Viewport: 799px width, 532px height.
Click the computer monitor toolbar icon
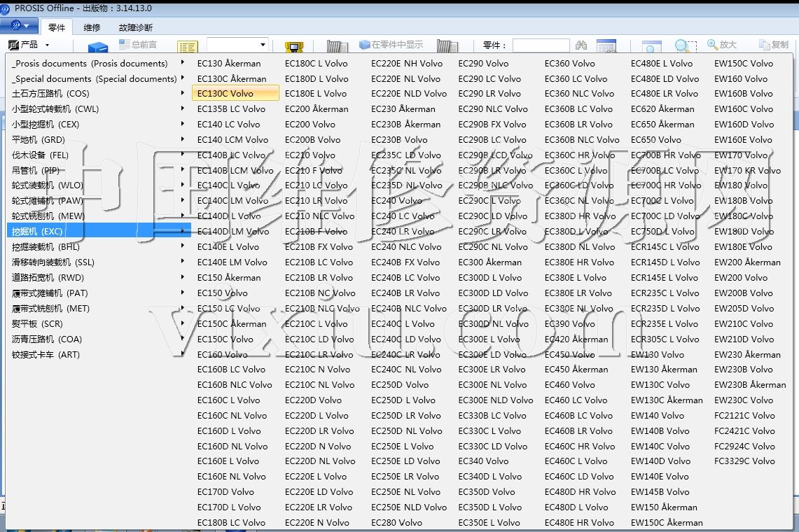[x=294, y=47]
